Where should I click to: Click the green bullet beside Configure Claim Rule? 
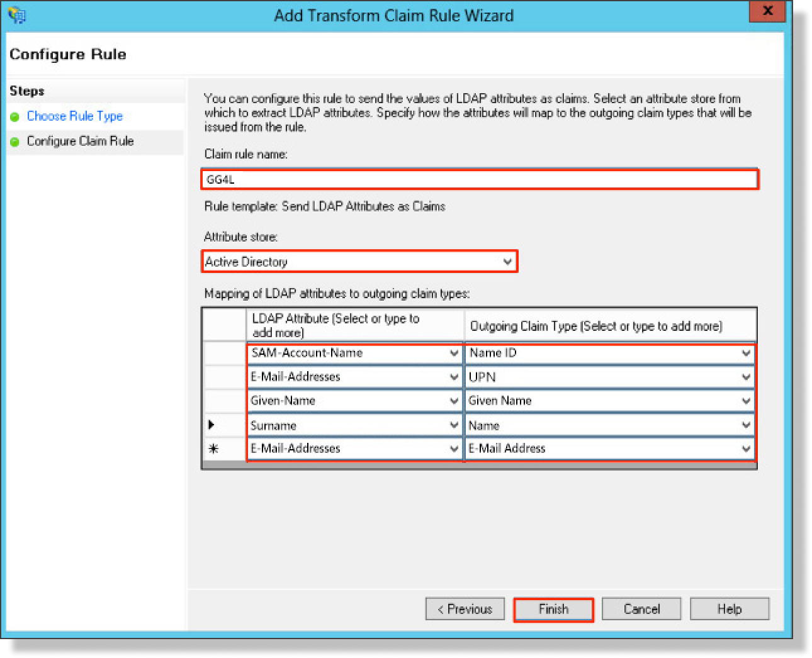pos(15,142)
